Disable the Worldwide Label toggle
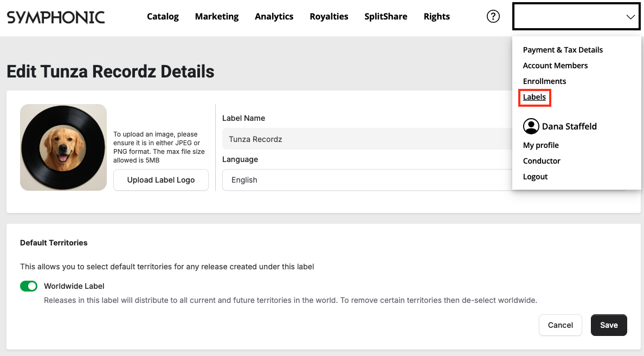The image size is (644, 356). (x=29, y=286)
